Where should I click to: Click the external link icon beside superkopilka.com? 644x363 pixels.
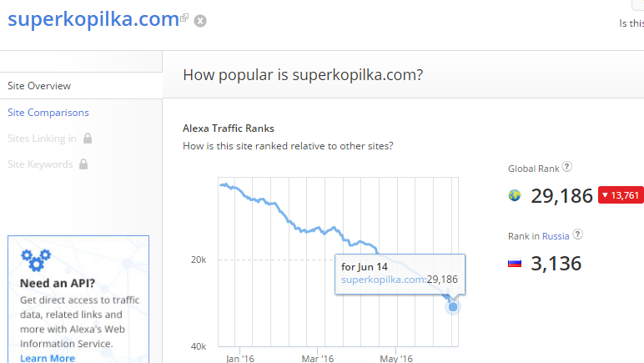point(184,18)
